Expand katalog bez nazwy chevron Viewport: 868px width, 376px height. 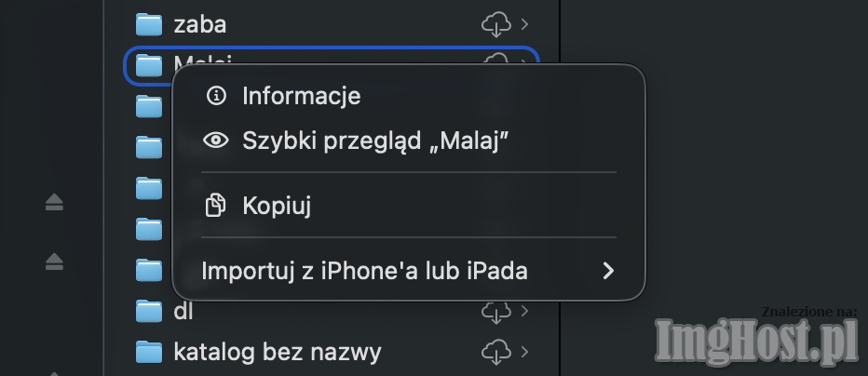(526, 352)
